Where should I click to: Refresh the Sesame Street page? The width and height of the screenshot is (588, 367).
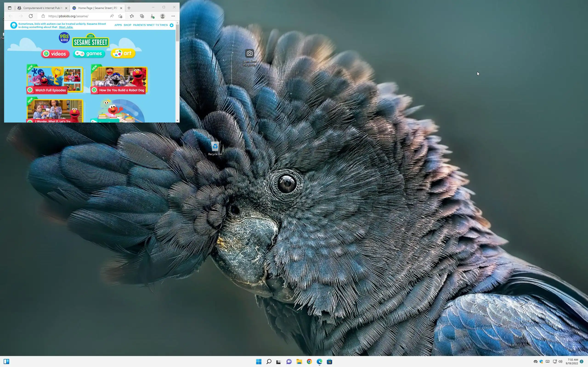(31, 16)
